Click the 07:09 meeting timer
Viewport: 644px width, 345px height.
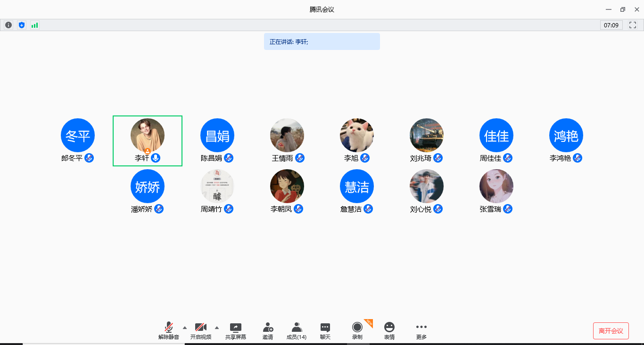[x=611, y=25]
